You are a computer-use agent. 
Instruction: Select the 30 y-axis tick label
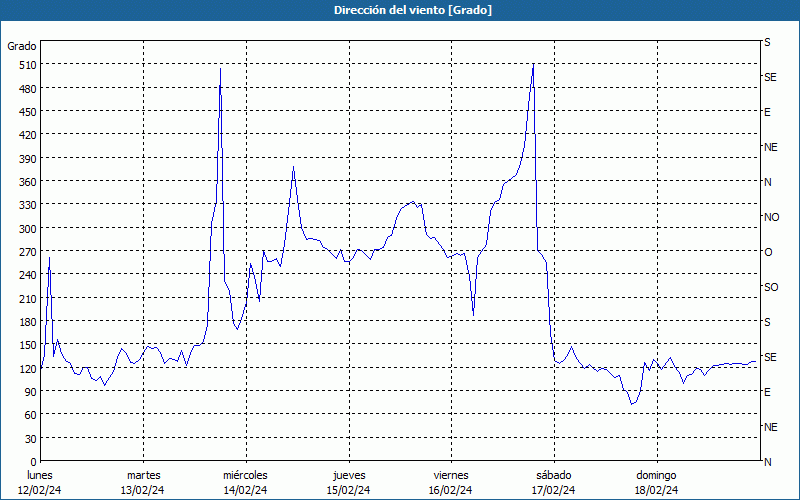31,439
